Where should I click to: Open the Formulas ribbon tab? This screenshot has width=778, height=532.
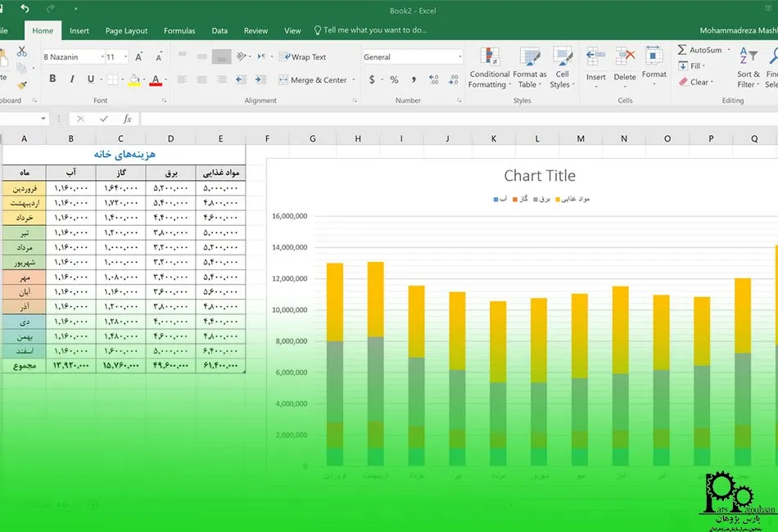tap(179, 31)
